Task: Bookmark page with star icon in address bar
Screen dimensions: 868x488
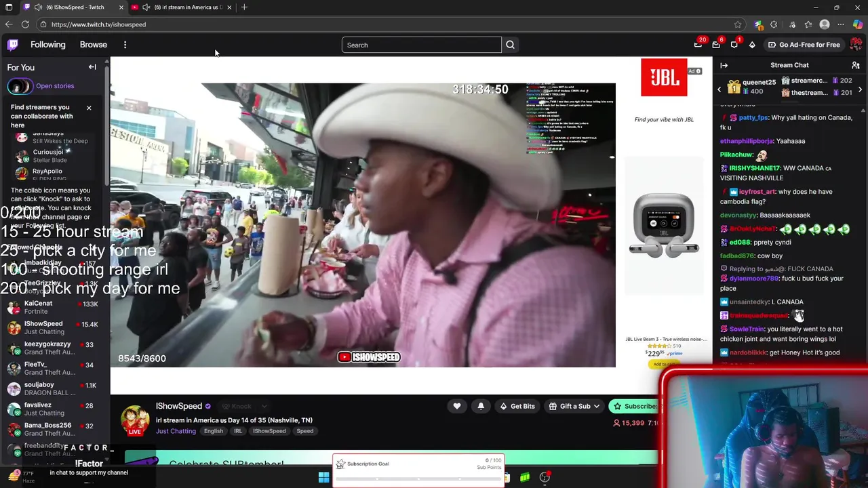Action: (738, 24)
